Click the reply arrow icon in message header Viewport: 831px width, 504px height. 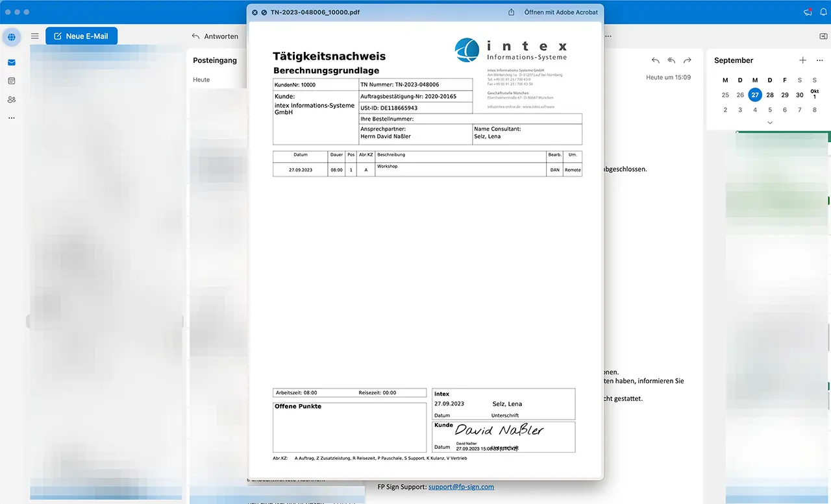pyautogui.click(x=656, y=60)
